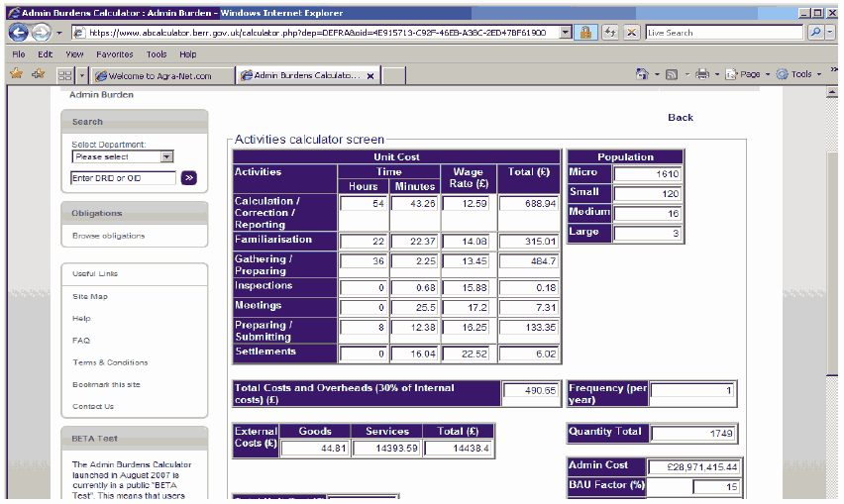Click the Refresh page icon
Screen dimensions: 844x504
coord(610,33)
